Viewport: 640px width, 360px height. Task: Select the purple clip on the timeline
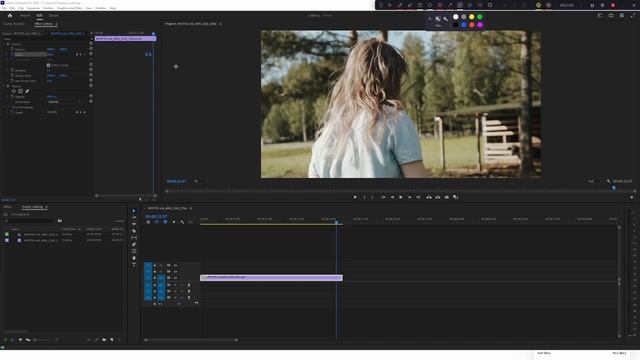tap(271, 278)
